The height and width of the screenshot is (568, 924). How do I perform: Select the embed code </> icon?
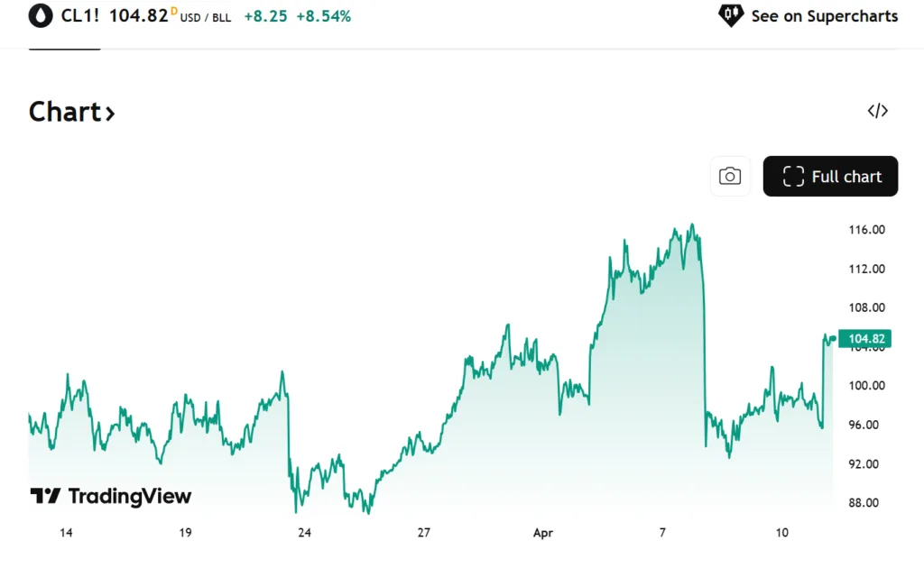(x=877, y=110)
